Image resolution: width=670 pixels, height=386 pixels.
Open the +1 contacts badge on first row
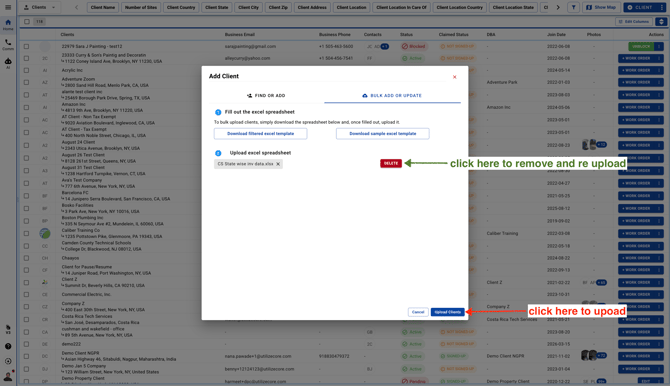tap(385, 46)
